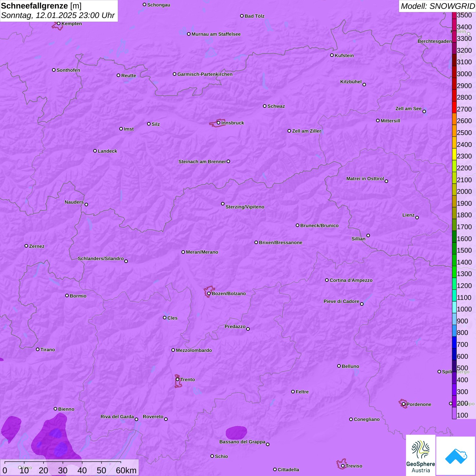Viewport: 476px width, 476px height.
Task: Click the Sterzing/Vipiteno location marker
Action: [x=223, y=204]
